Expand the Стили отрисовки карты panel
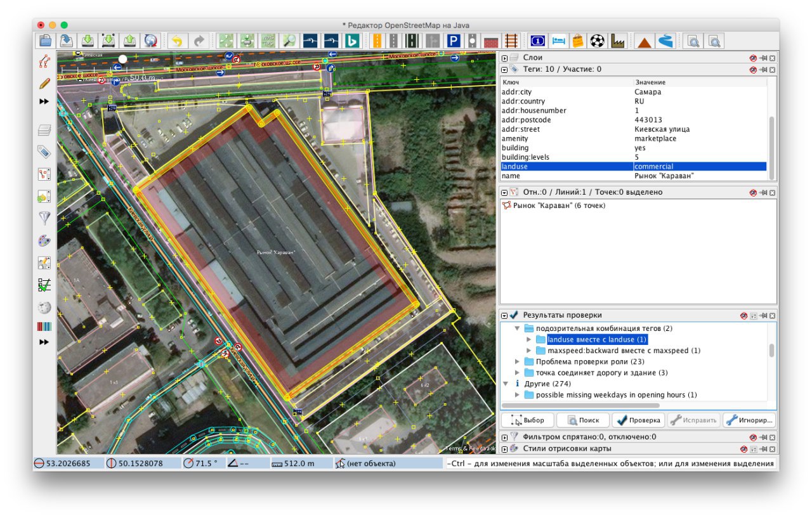 tap(505, 449)
